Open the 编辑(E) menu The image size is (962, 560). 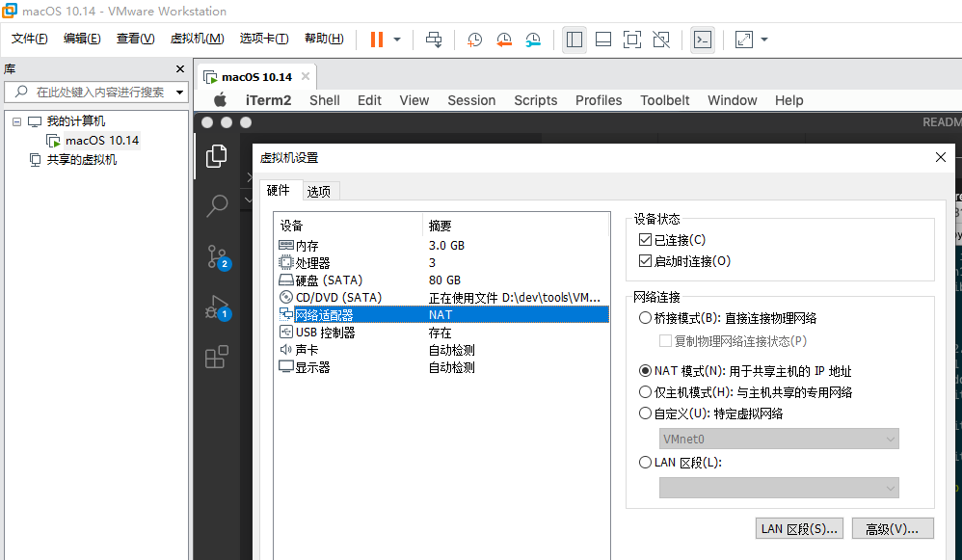(82, 39)
